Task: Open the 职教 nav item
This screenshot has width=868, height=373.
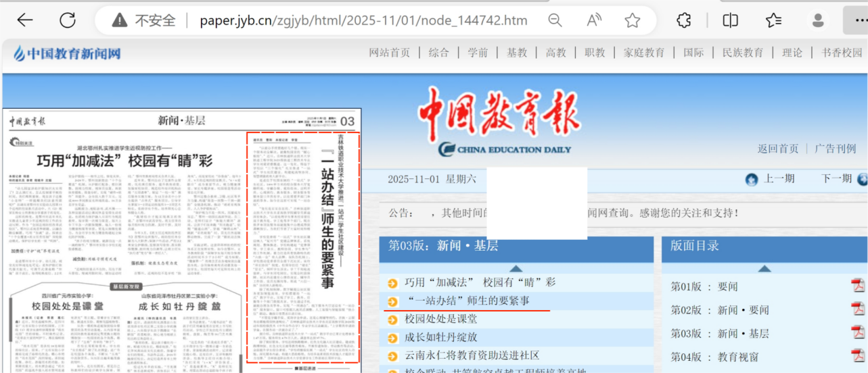Action: click(595, 53)
